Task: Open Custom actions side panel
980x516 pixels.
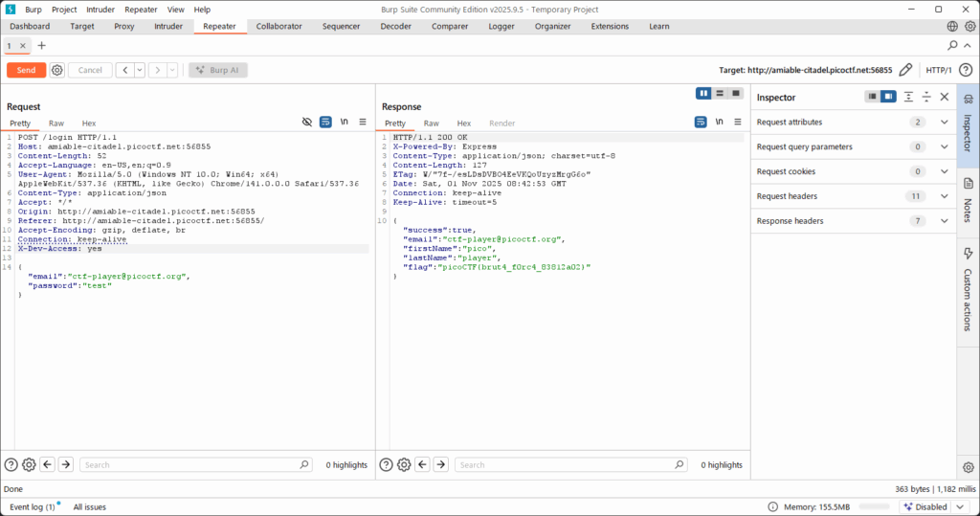Action: pos(968,287)
